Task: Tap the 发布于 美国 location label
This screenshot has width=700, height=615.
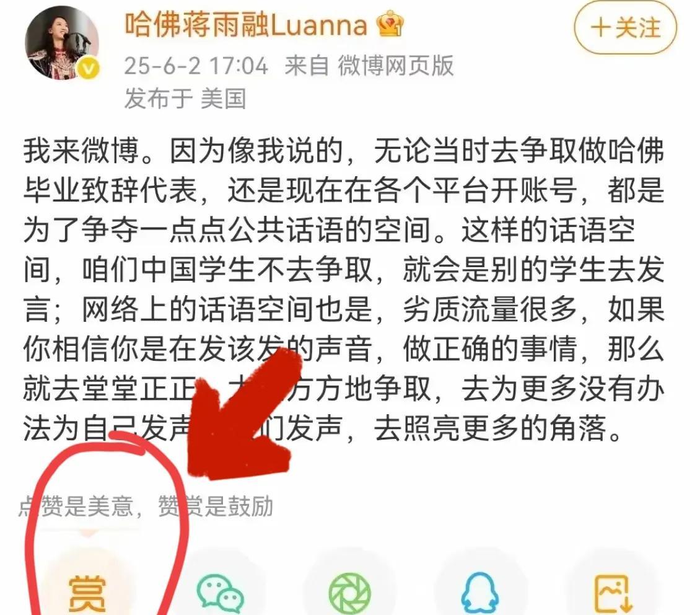Action: point(185,98)
